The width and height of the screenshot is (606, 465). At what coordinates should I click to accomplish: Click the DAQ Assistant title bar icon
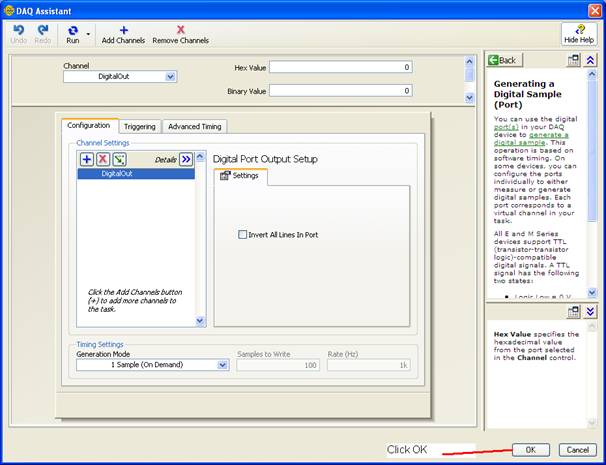(x=9, y=10)
